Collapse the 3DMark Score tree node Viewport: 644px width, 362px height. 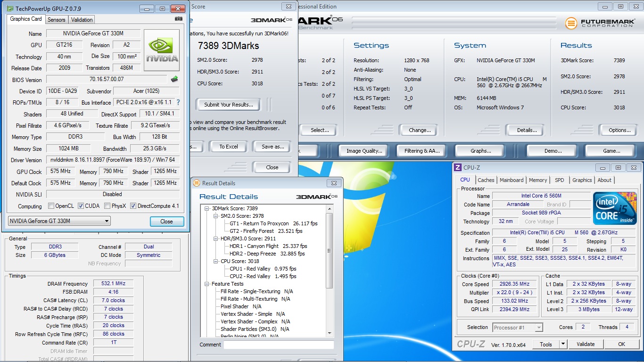click(x=207, y=208)
